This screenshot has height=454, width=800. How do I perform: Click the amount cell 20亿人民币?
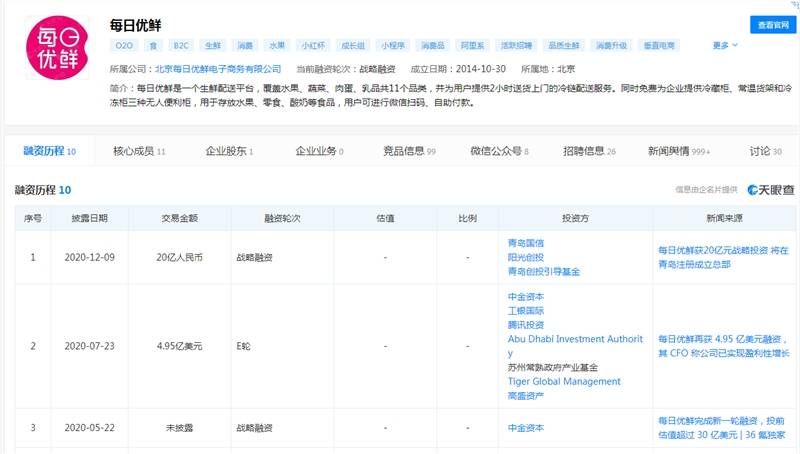(180, 257)
